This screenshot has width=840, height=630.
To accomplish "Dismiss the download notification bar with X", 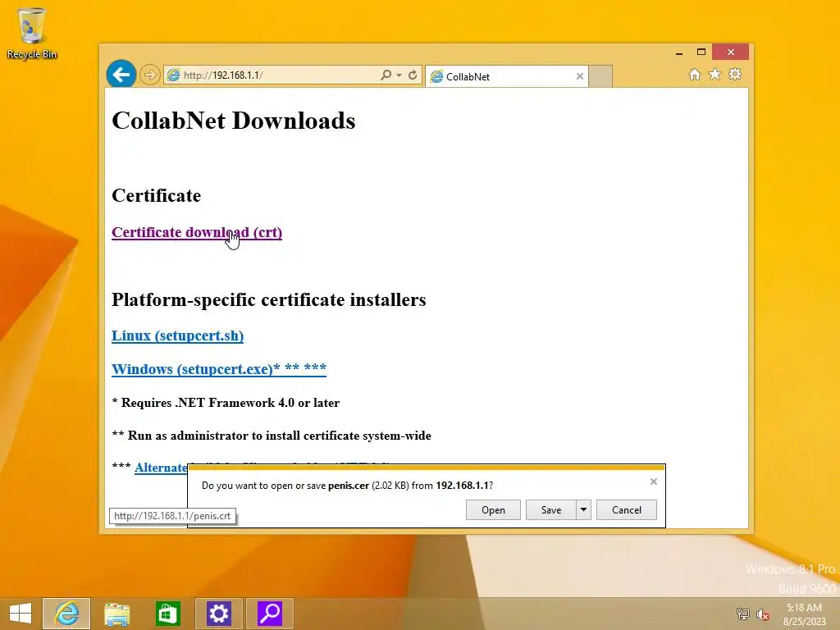I will point(654,482).
